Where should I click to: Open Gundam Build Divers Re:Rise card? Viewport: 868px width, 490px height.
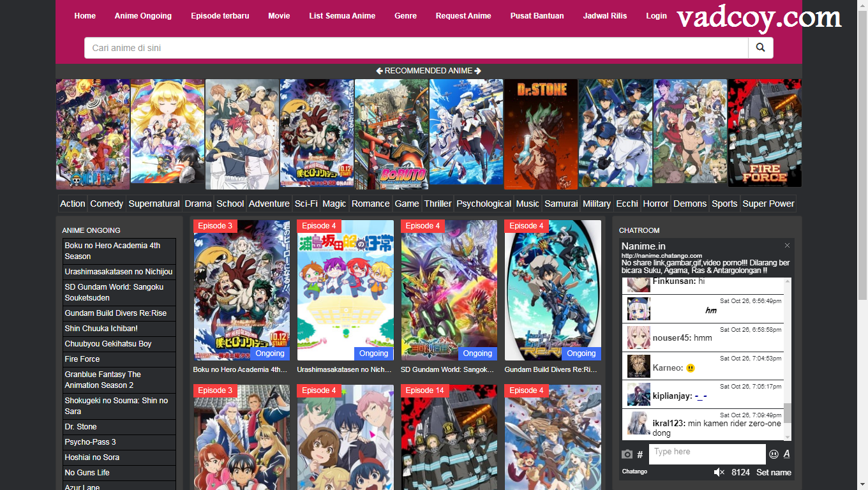553,290
